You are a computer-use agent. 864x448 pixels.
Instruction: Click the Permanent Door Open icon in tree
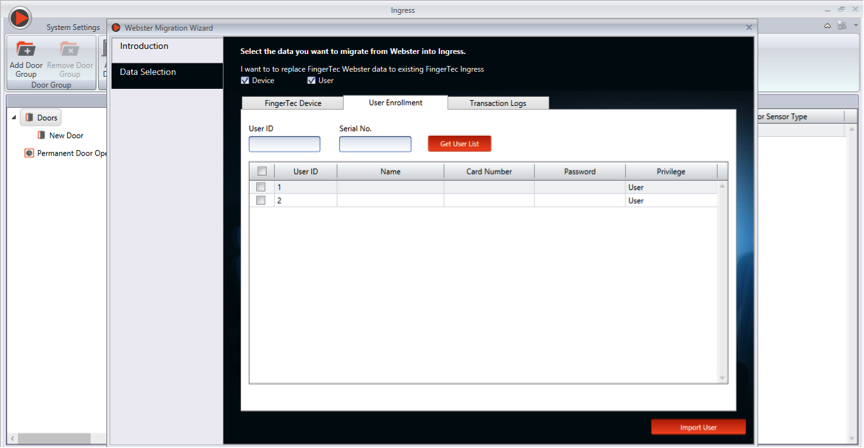(29, 153)
